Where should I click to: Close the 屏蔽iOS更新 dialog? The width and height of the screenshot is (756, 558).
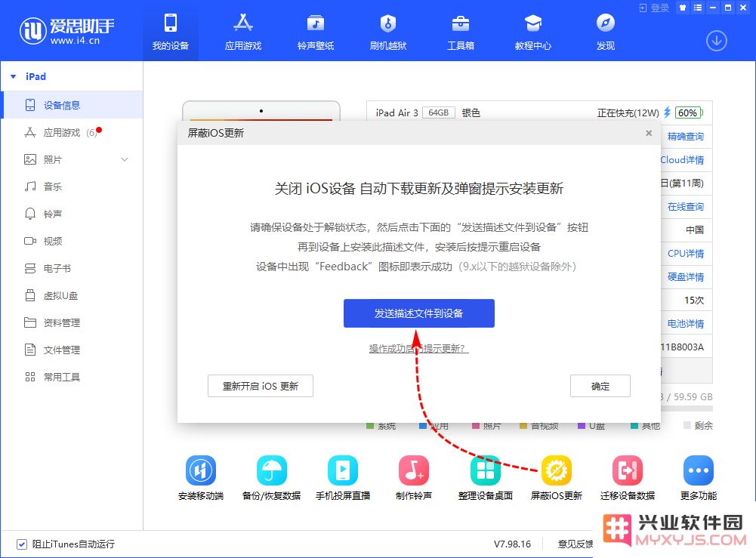click(x=649, y=133)
